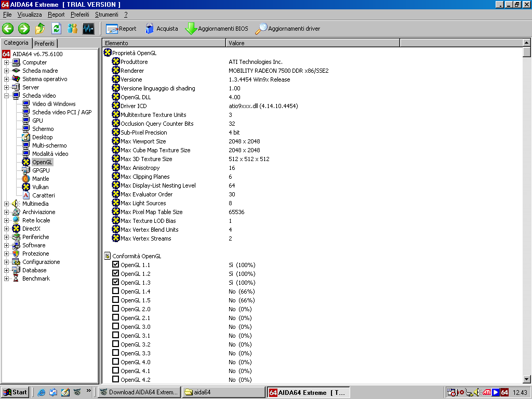Screen dimensions: 532x399
Task: Select the Caratteri font icon
Action: pyautogui.click(x=26, y=195)
